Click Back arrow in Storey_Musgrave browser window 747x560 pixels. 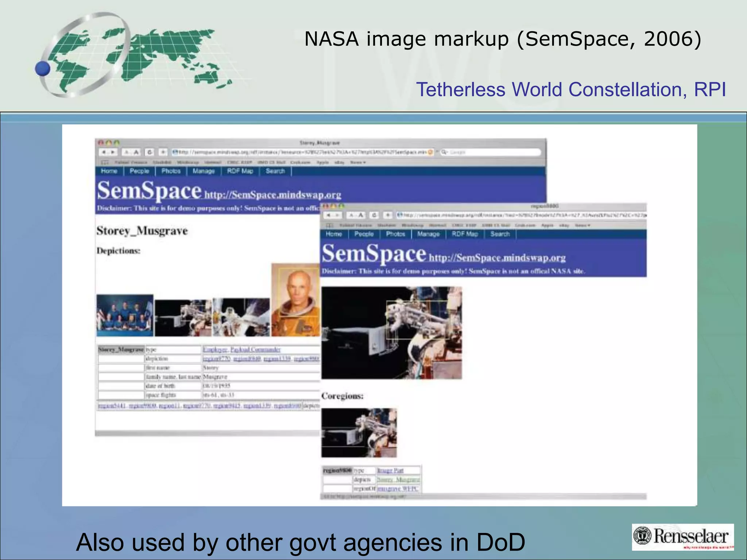tap(104, 152)
